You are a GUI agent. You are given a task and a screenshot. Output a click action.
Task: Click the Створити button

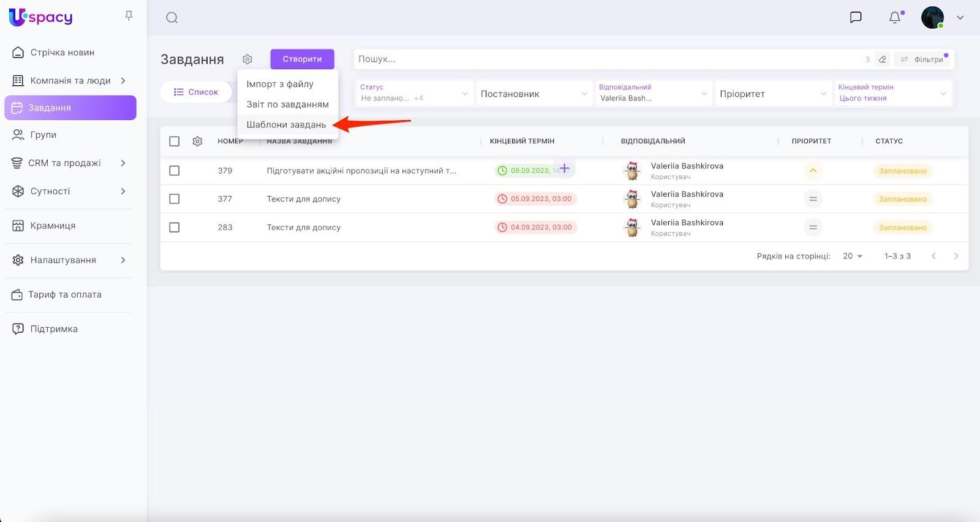302,59
